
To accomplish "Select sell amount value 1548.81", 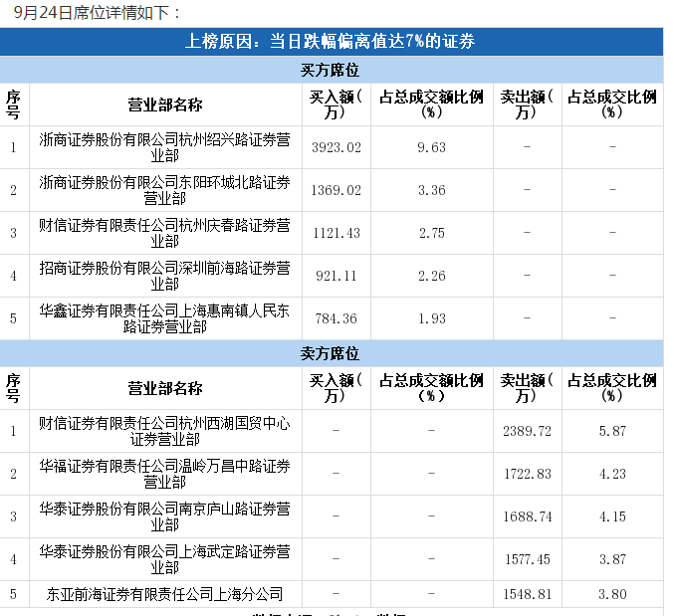I will pos(527,594).
